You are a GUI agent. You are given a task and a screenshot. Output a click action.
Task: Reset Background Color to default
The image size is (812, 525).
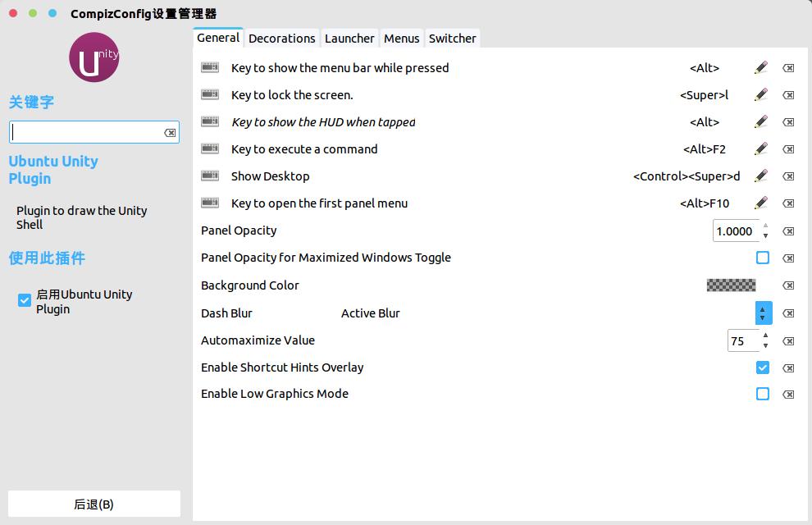(x=788, y=285)
